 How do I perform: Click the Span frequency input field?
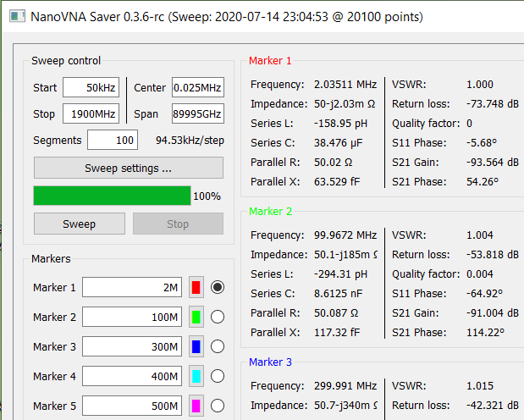(x=198, y=114)
